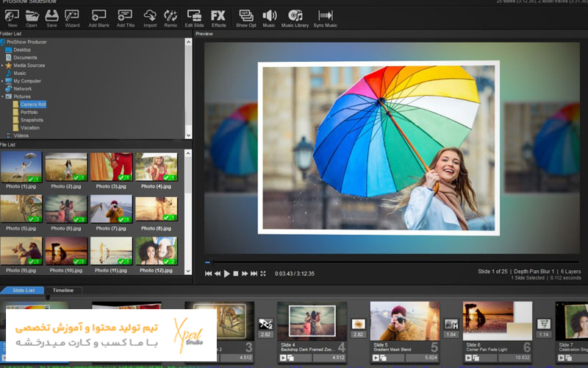Image resolution: width=588 pixels, height=368 pixels.
Task: Click the Folder List scroll down arrow
Action: click(x=188, y=135)
